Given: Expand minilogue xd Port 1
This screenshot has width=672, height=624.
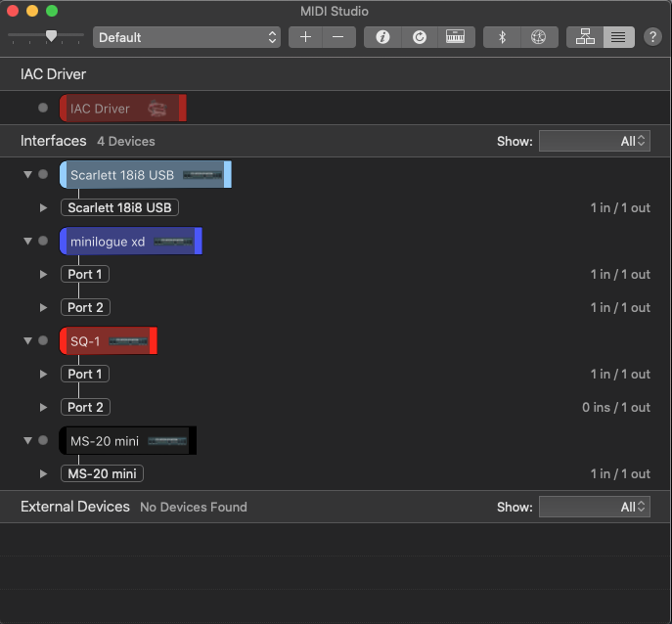Looking at the screenshot, I should point(43,274).
